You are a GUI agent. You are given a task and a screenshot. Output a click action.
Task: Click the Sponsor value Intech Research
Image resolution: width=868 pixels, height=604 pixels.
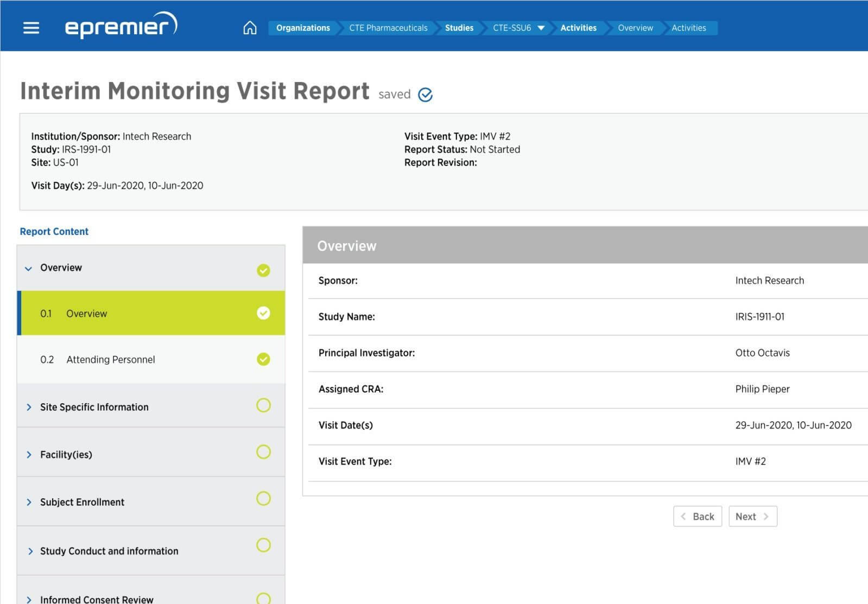coord(769,281)
